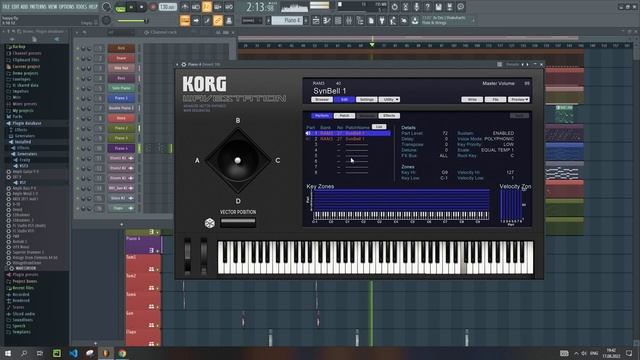Open Settings in Korg Wavestation
The width and height of the screenshot is (640, 360).
click(367, 100)
